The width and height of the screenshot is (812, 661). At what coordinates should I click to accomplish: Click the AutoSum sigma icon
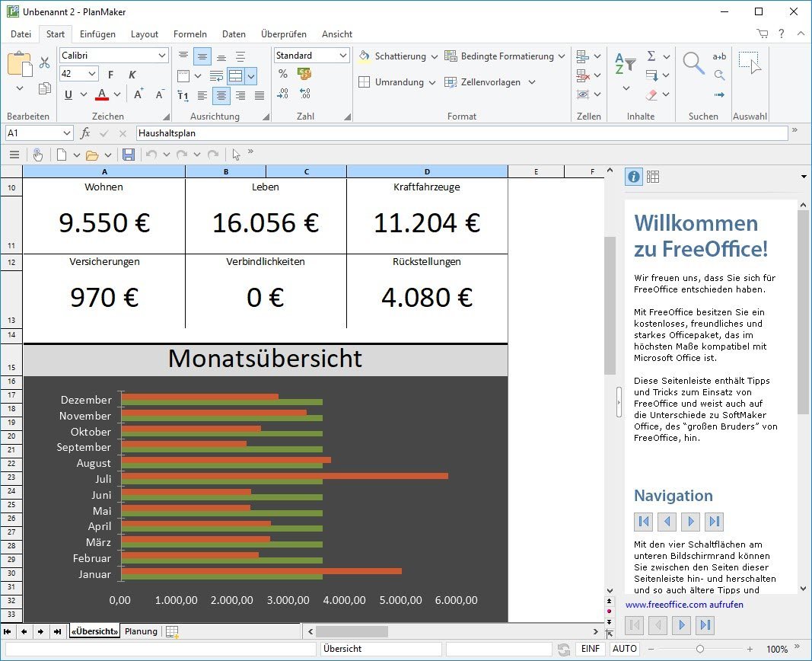651,56
